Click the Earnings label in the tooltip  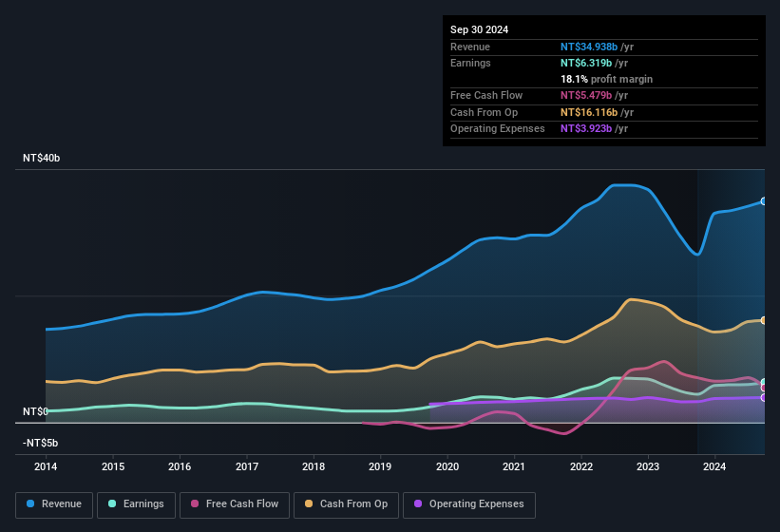coord(470,63)
